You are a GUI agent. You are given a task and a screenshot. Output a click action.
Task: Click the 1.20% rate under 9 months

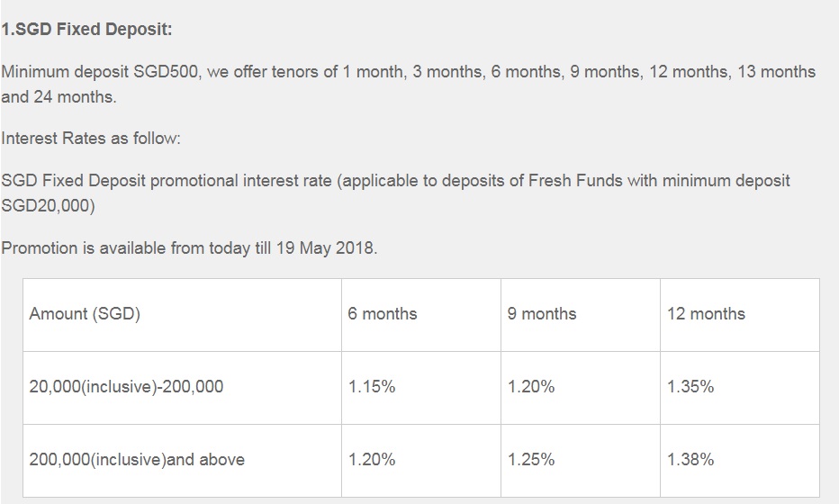(531, 387)
